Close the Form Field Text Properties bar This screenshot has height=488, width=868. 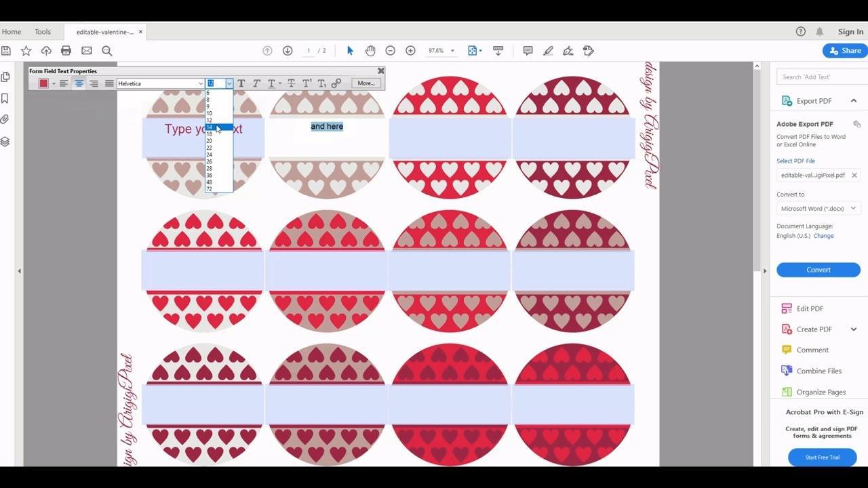pyautogui.click(x=381, y=70)
